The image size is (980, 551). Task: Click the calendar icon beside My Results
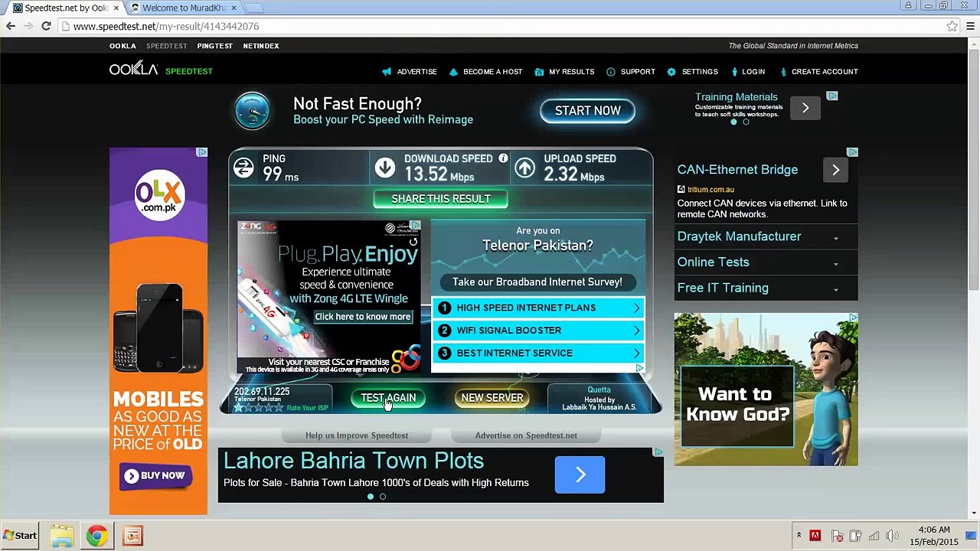[539, 72]
